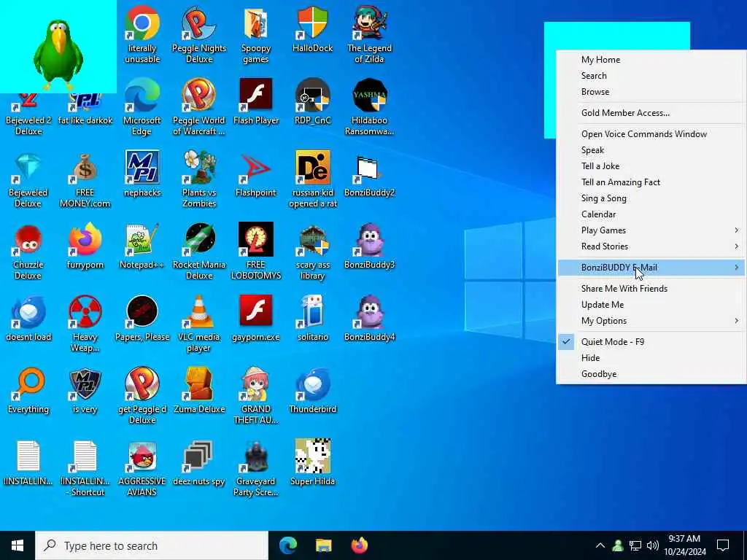Open Notepad++ desktop shortcut
The height and width of the screenshot is (560, 747).
click(x=142, y=246)
